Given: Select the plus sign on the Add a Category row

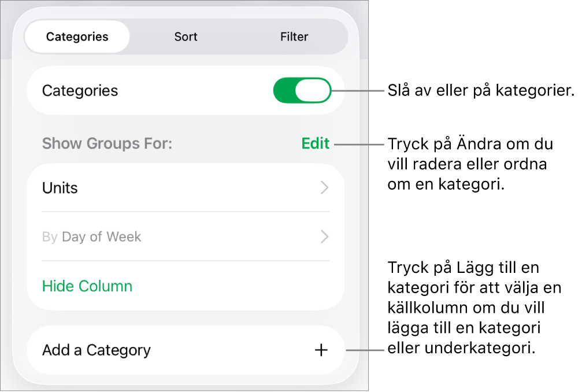Looking at the screenshot, I should (321, 350).
